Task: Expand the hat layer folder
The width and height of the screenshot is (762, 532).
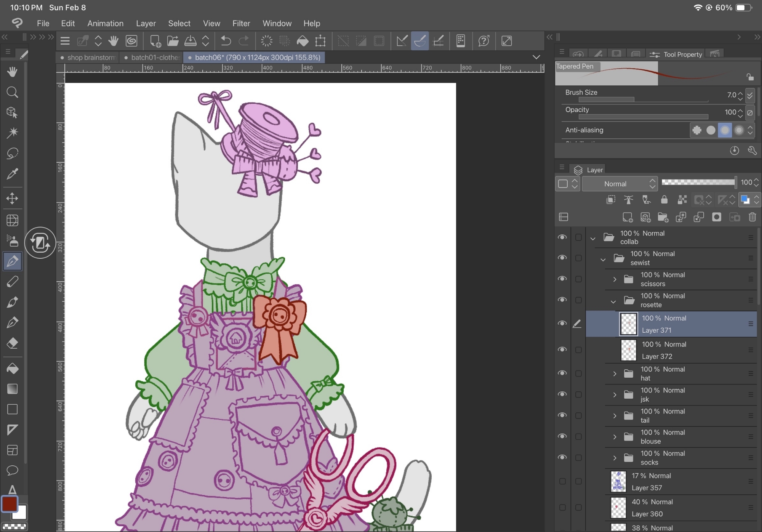Action: (x=615, y=373)
